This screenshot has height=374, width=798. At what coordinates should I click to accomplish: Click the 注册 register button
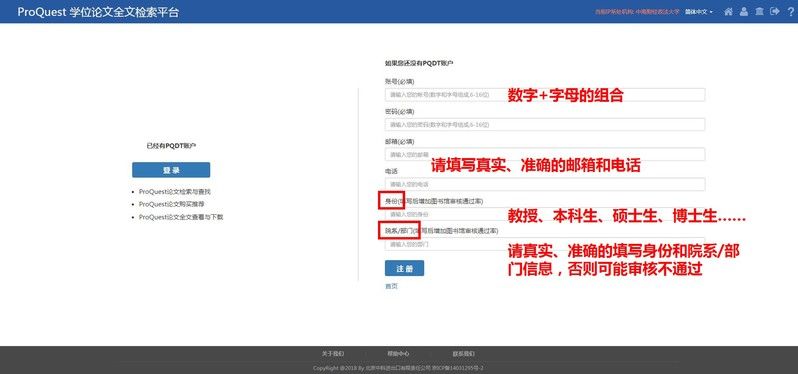404,268
